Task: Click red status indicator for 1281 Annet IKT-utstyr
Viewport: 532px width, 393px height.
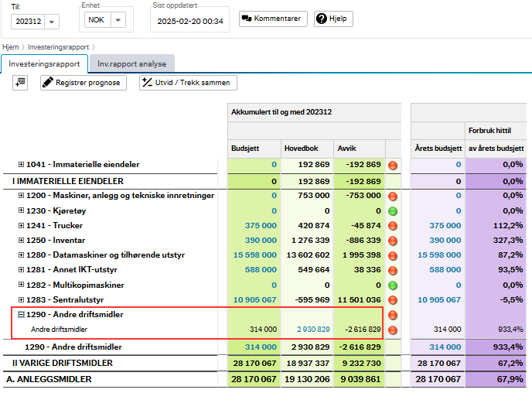Action: tap(393, 271)
